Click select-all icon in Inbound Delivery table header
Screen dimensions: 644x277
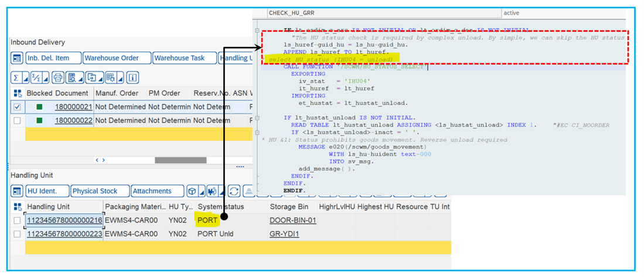coord(18,93)
